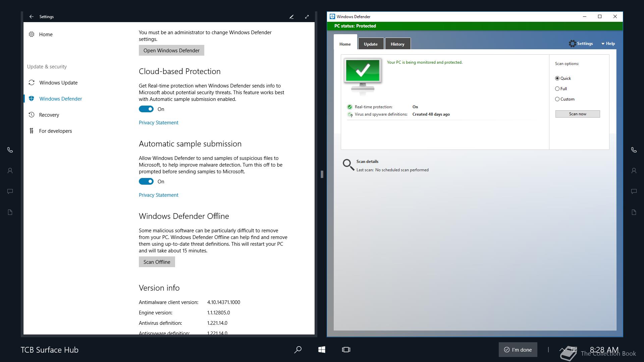
Task: Open the chat message icon on left edge
Action: pos(10,191)
